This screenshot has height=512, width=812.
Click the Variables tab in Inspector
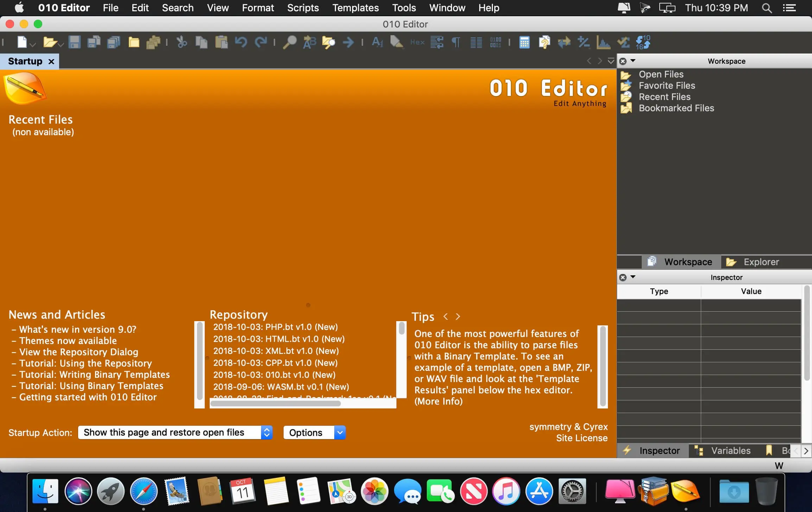click(729, 450)
